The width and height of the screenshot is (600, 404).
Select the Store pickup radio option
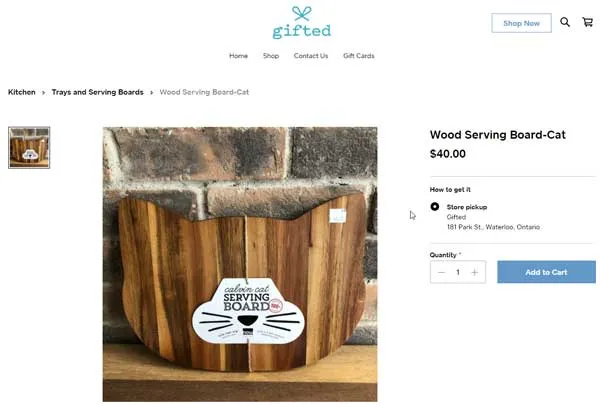[x=435, y=207]
